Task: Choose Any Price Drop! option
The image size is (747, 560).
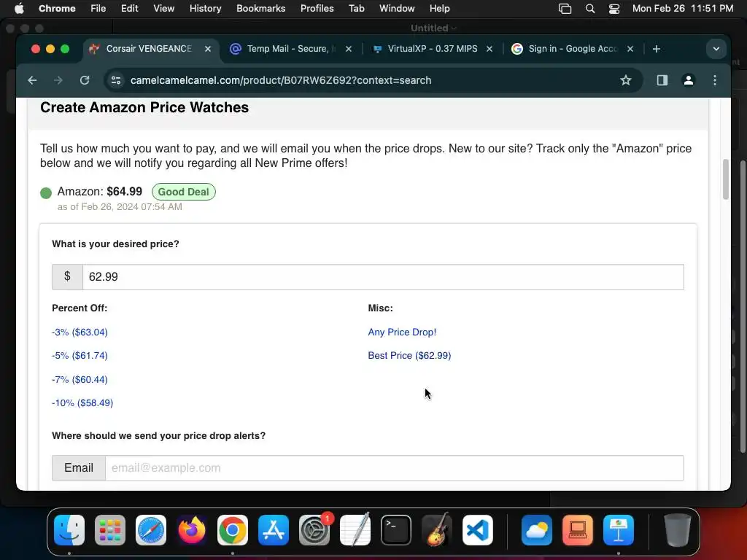Action: click(x=402, y=332)
